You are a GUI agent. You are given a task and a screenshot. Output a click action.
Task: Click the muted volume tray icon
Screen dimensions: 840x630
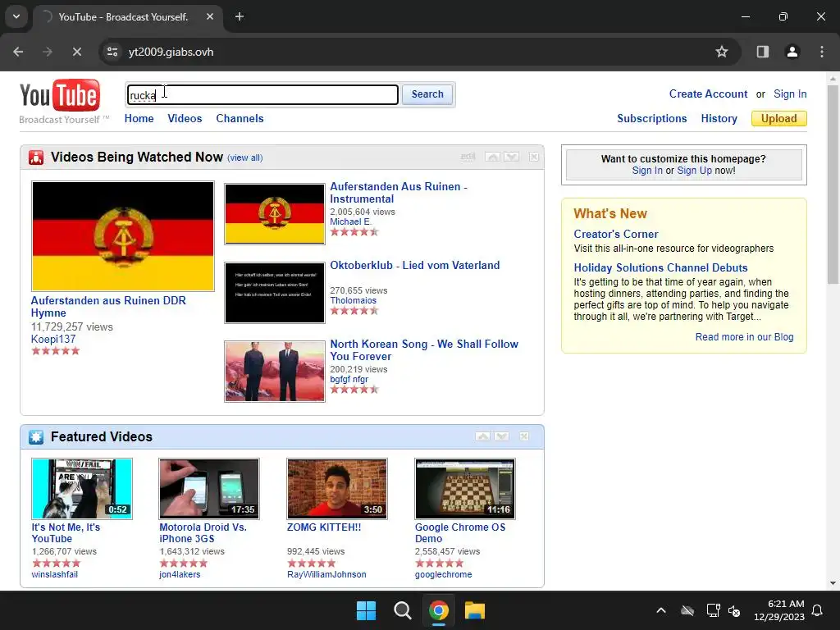734,610
